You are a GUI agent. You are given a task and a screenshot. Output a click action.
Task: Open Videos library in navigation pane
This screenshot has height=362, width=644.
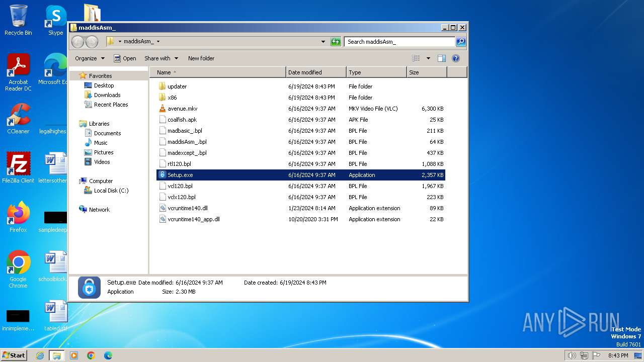(102, 162)
